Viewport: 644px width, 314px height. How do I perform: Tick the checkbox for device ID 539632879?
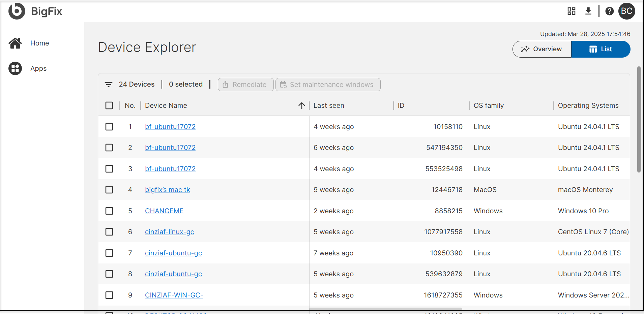(109, 274)
